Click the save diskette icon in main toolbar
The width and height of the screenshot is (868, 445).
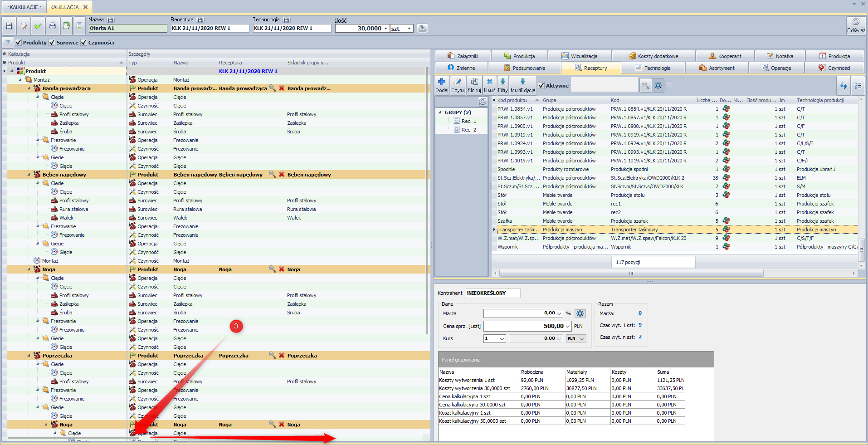(x=9, y=26)
